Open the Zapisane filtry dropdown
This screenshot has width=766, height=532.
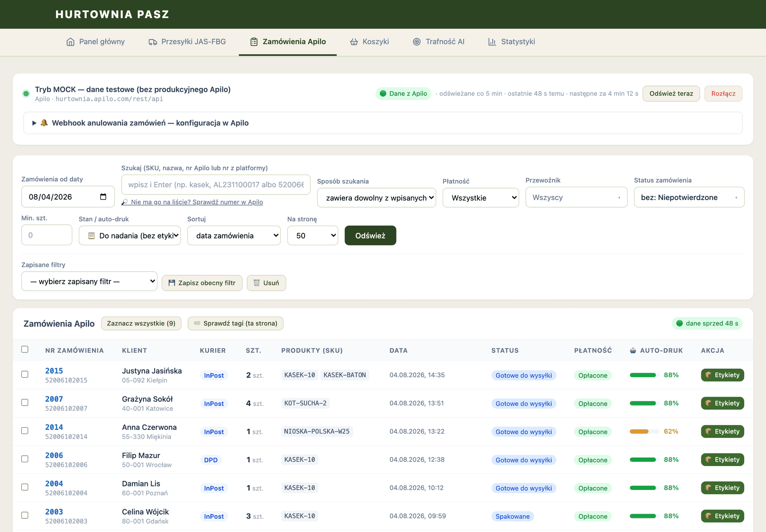[x=89, y=281]
